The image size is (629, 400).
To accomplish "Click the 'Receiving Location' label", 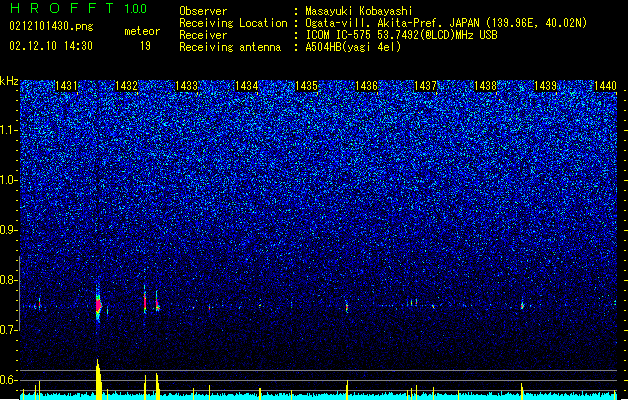I will tap(233, 23).
